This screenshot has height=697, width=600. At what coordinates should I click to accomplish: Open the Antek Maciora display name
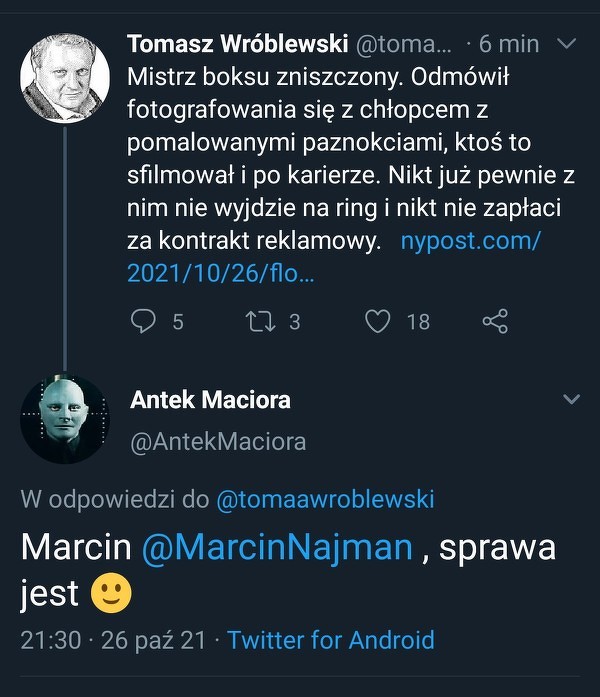click(x=210, y=400)
